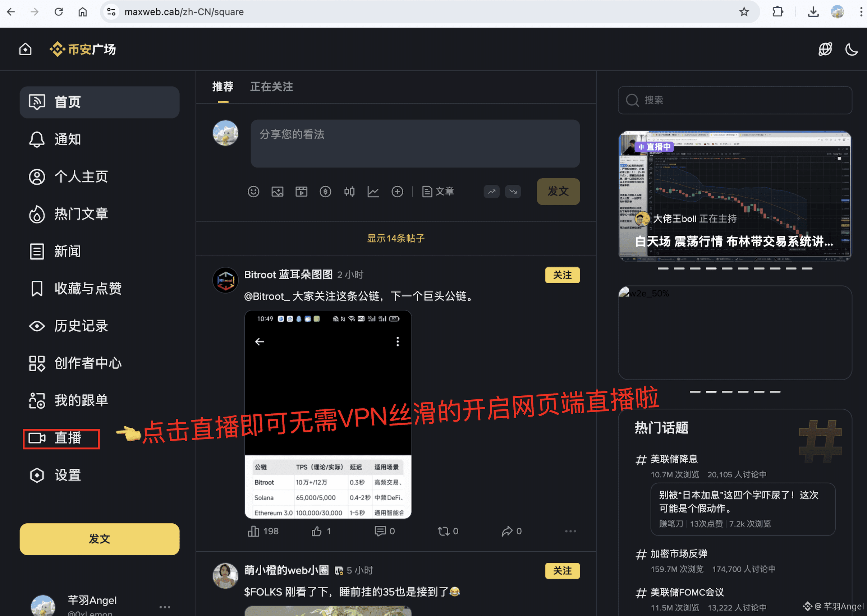
Task: Click the image upload icon in composer
Action: pos(277,192)
